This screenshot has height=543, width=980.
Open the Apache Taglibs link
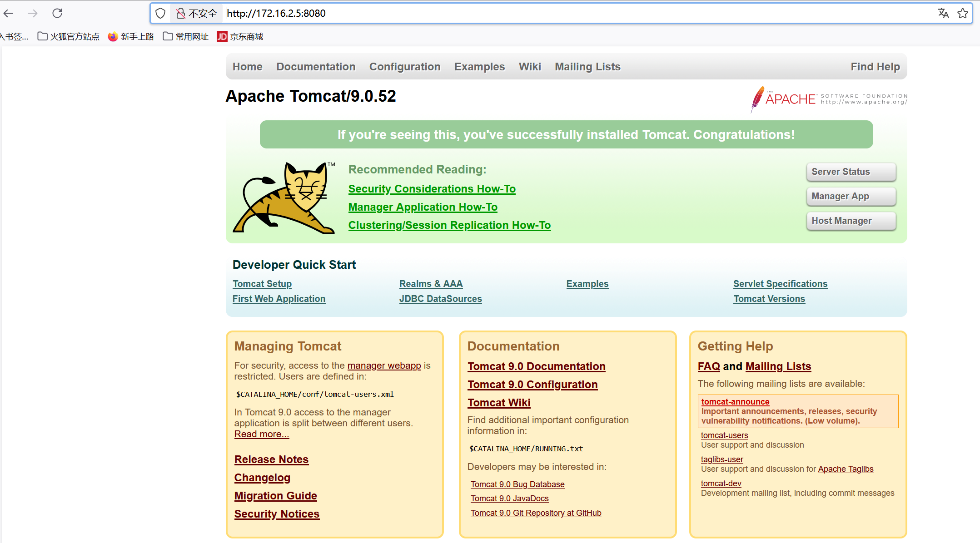tap(846, 469)
